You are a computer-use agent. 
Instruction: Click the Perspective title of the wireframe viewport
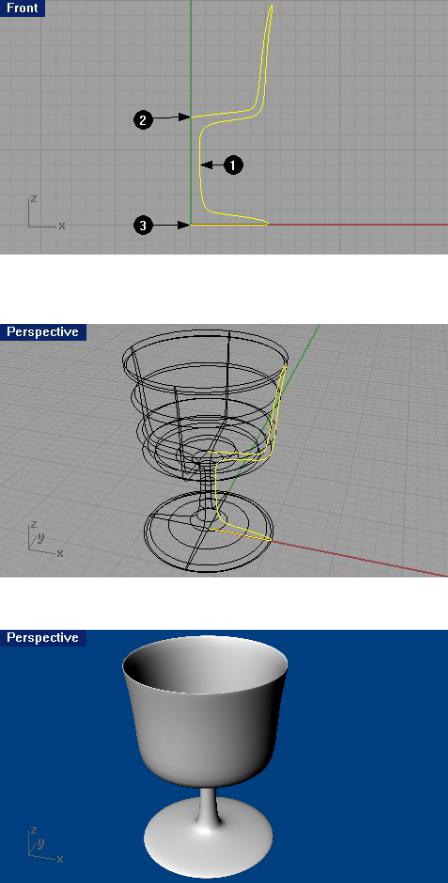coord(43,332)
